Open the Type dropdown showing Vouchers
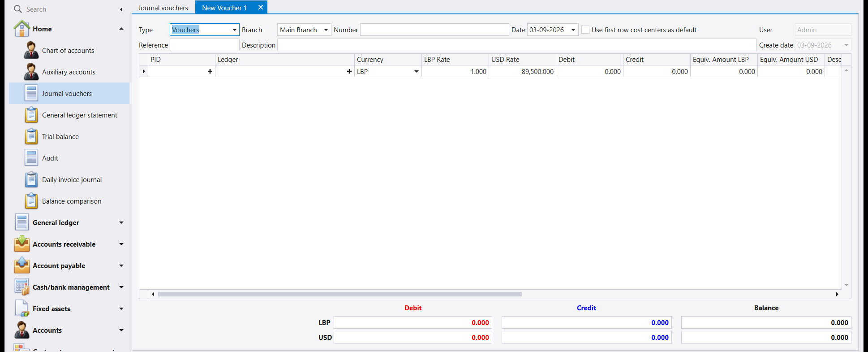 (x=234, y=30)
